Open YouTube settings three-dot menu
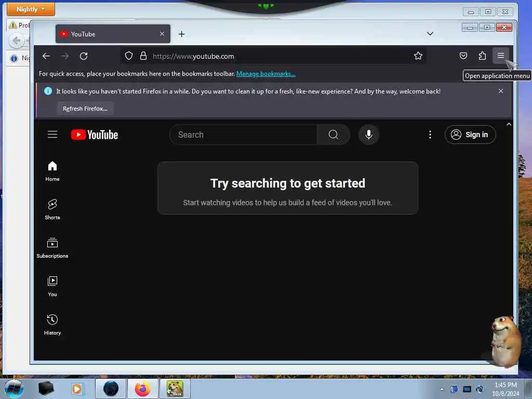The height and width of the screenshot is (399, 532). point(430,135)
